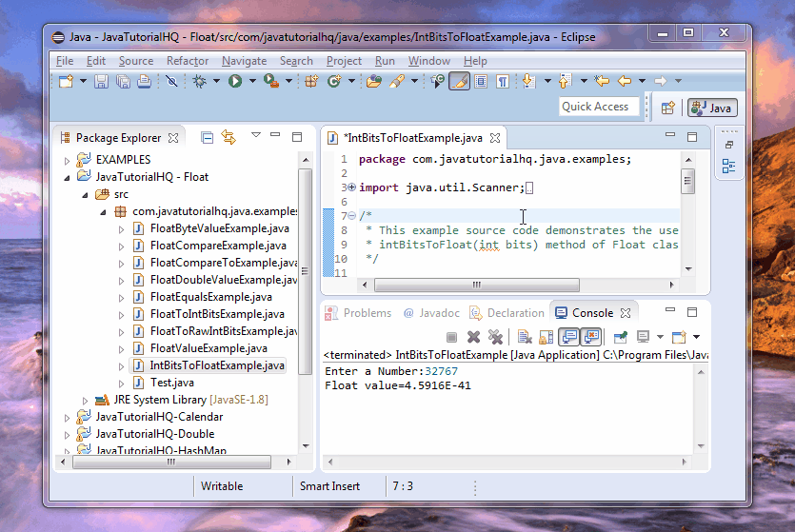Toggle Mark Occurrences highlighter button
The image size is (795, 532).
coord(459,81)
